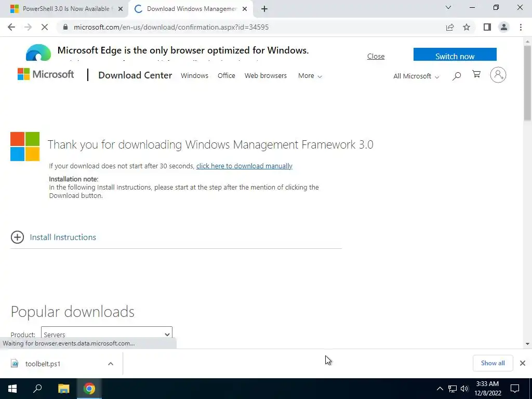Show hidden system tray icons

coord(440,389)
